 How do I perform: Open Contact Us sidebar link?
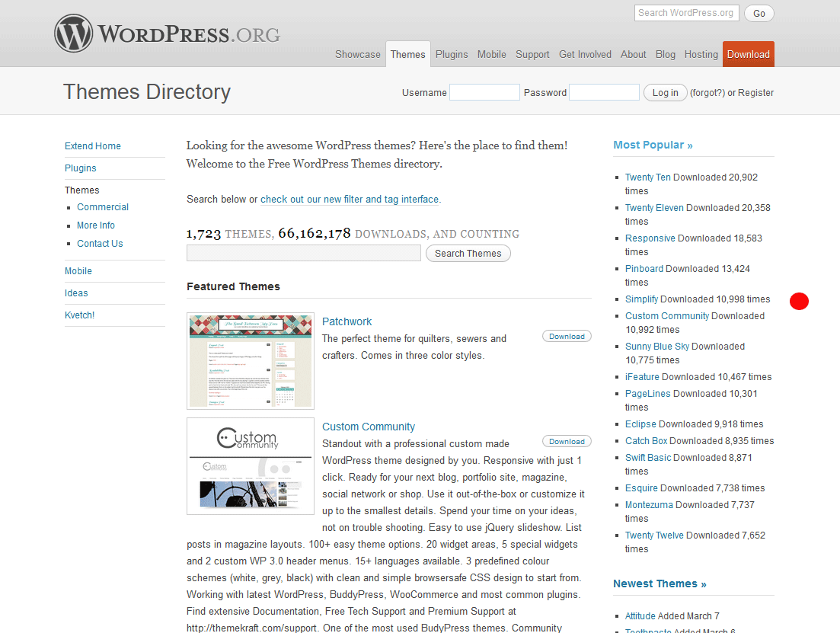(100, 243)
